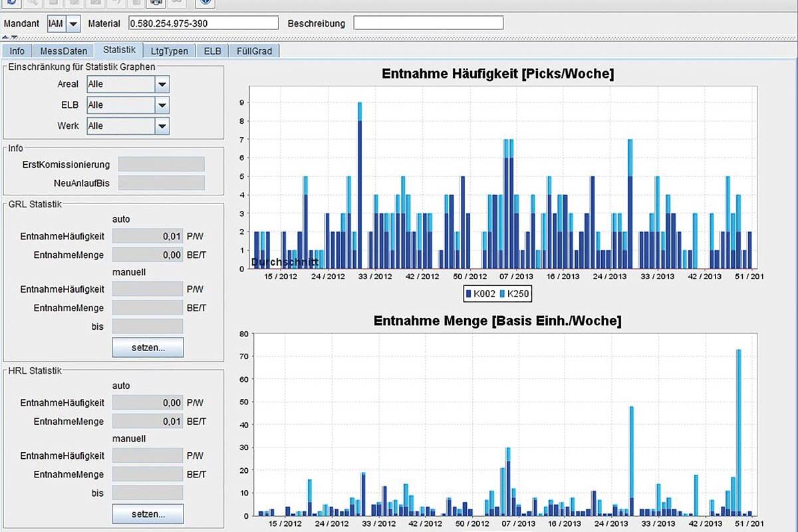
Task: Click the Material number input field
Action: click(203, 23)
